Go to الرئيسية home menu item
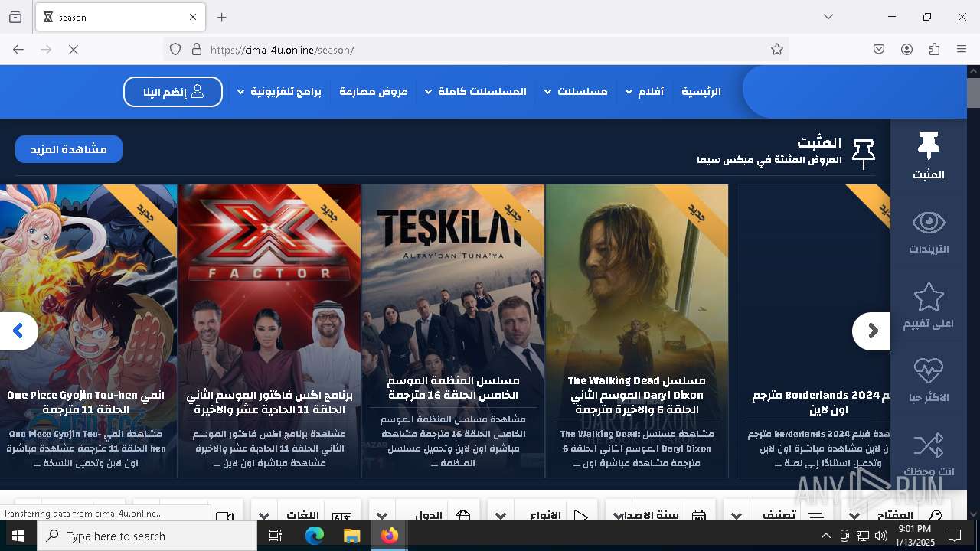 coord(701,92)
